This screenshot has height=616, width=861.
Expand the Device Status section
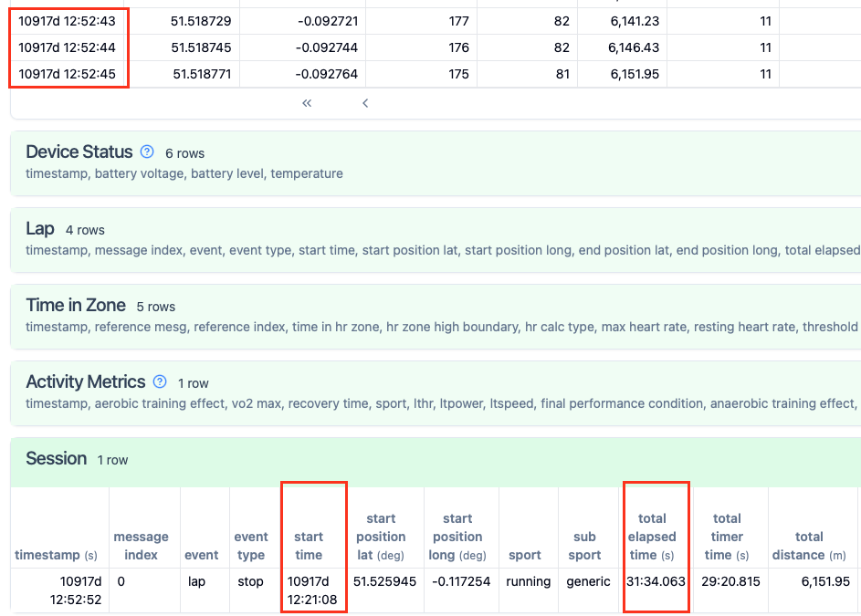tap(79, 152)
